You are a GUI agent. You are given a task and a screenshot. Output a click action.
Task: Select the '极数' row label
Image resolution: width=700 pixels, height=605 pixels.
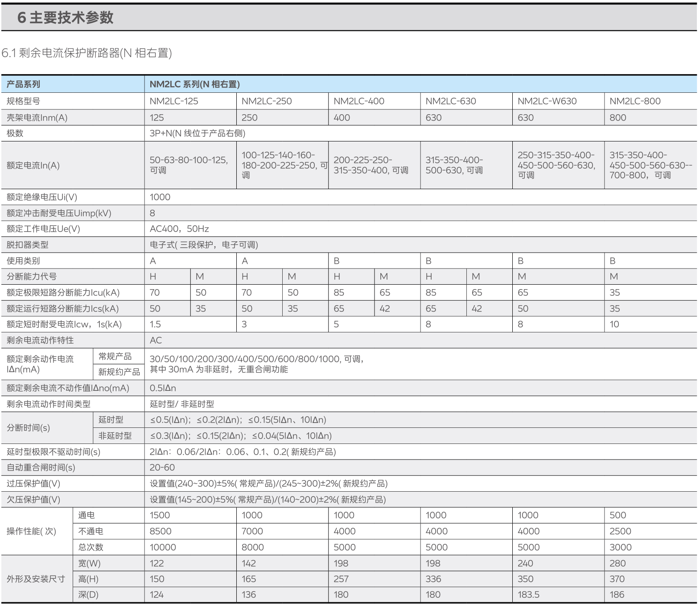(15, 133)
